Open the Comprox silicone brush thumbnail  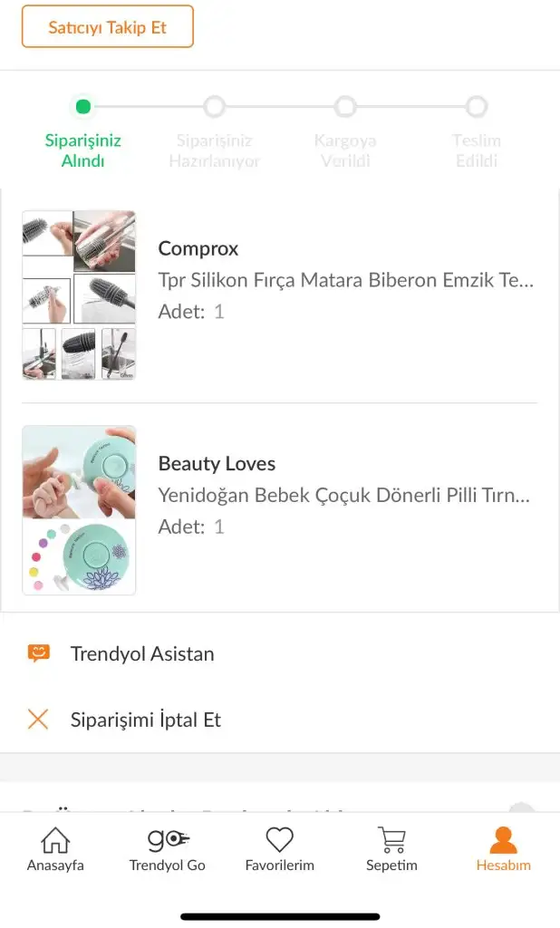click(x=79, y=295)
